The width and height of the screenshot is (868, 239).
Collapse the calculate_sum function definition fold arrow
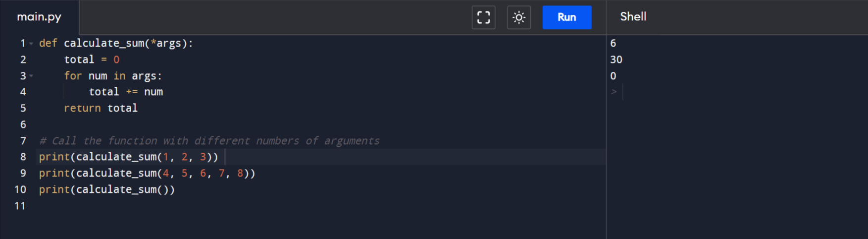coord(31,44)
